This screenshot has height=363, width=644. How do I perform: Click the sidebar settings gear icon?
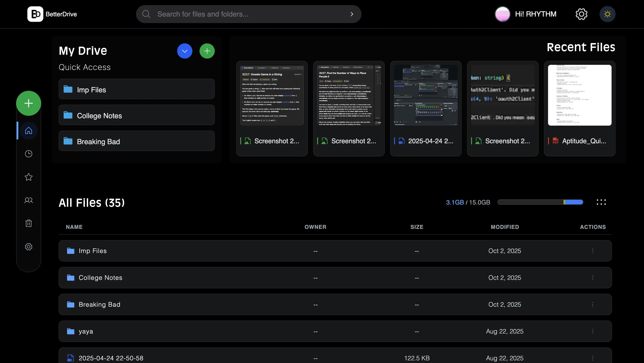point(28,247)
